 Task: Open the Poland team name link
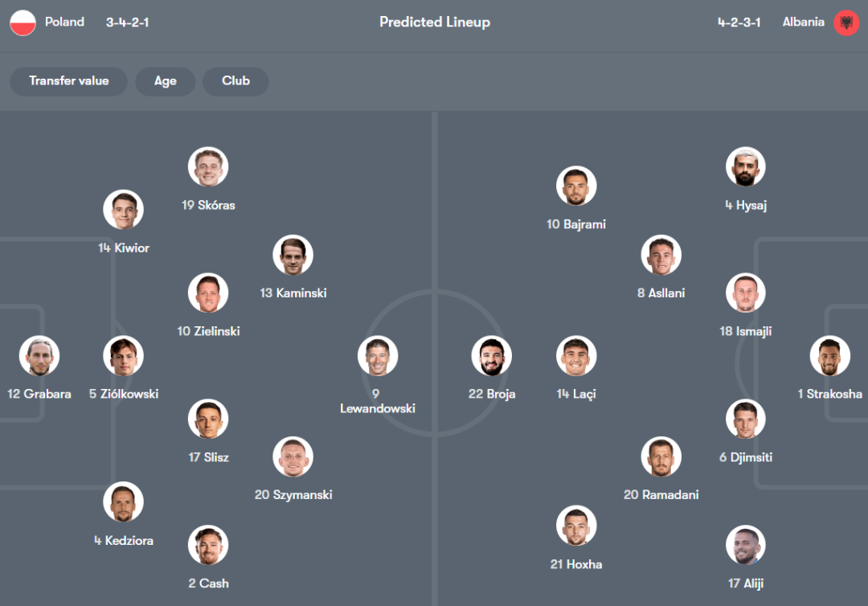click(x=64, y=23)
